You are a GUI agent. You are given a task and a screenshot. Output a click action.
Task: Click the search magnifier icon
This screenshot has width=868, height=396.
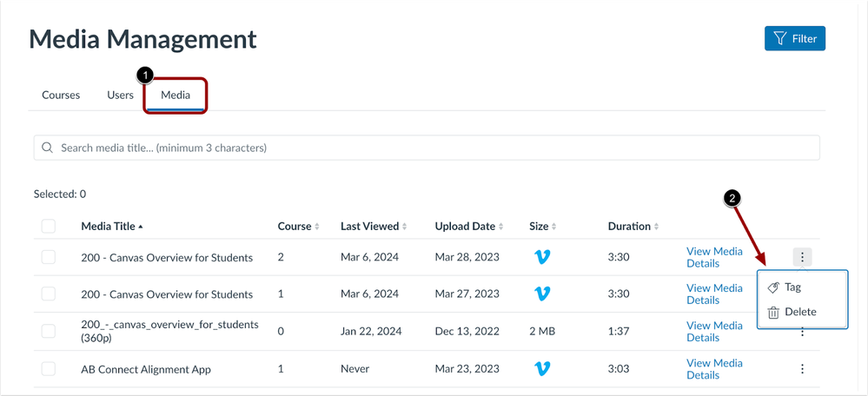click(x=48, y=148)
